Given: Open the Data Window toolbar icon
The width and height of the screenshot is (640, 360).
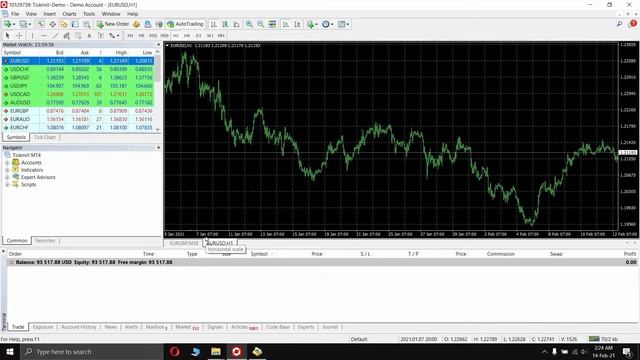Looking at the screenshot, I should click(x=52, y=24).
